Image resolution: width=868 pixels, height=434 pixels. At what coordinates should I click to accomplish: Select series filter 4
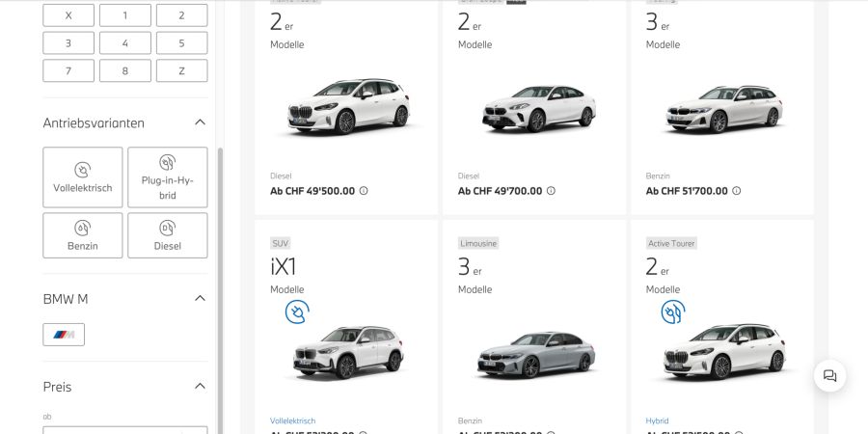[x=125, y=43]
